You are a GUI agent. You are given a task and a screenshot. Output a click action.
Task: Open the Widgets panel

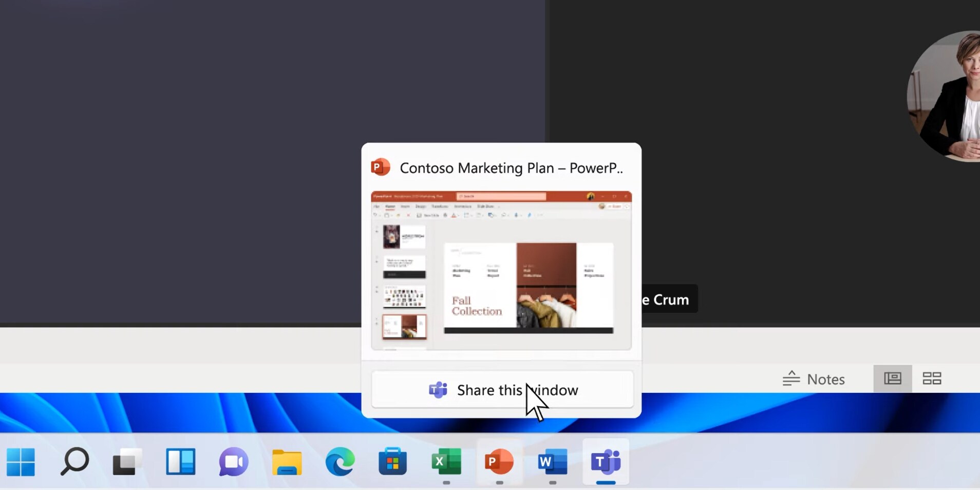180,461
